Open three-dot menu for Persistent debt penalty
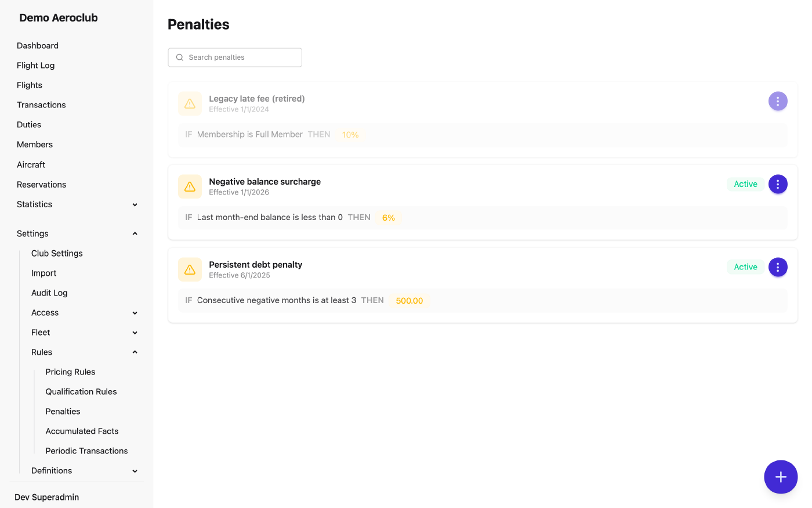 777,267
